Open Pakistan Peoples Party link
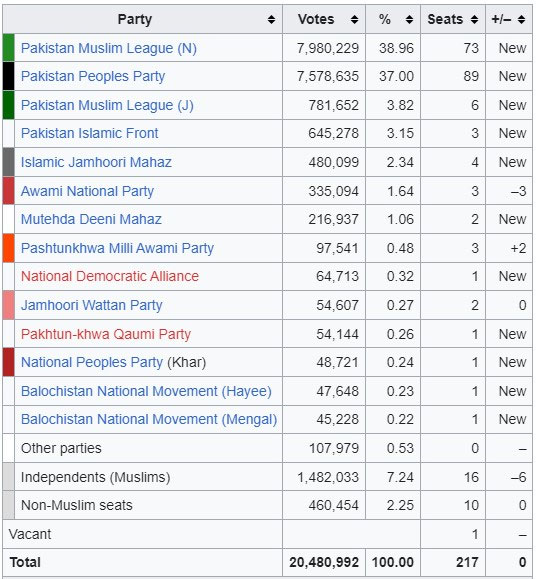The height and width of the screenshot is (579, 540). pos(93,76)
